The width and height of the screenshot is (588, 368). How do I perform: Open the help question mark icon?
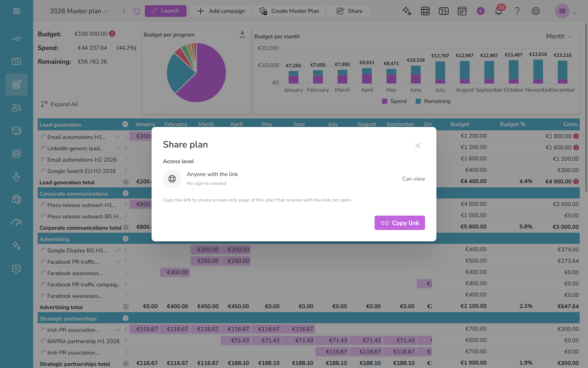[517, 11]
